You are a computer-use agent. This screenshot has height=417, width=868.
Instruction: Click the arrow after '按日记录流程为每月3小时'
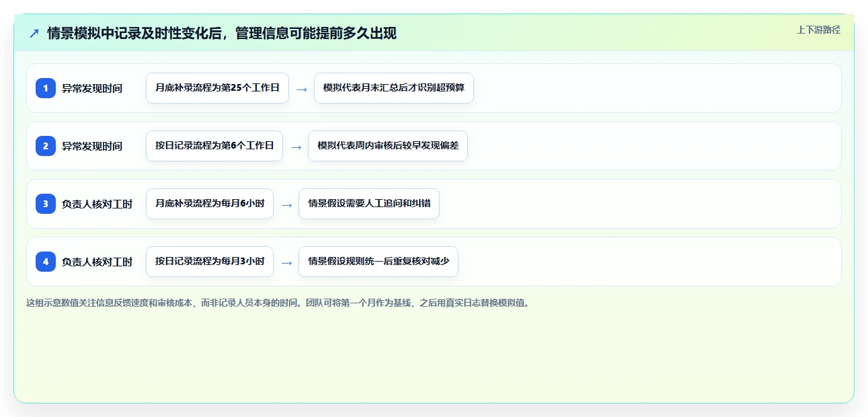click(286, 262)
